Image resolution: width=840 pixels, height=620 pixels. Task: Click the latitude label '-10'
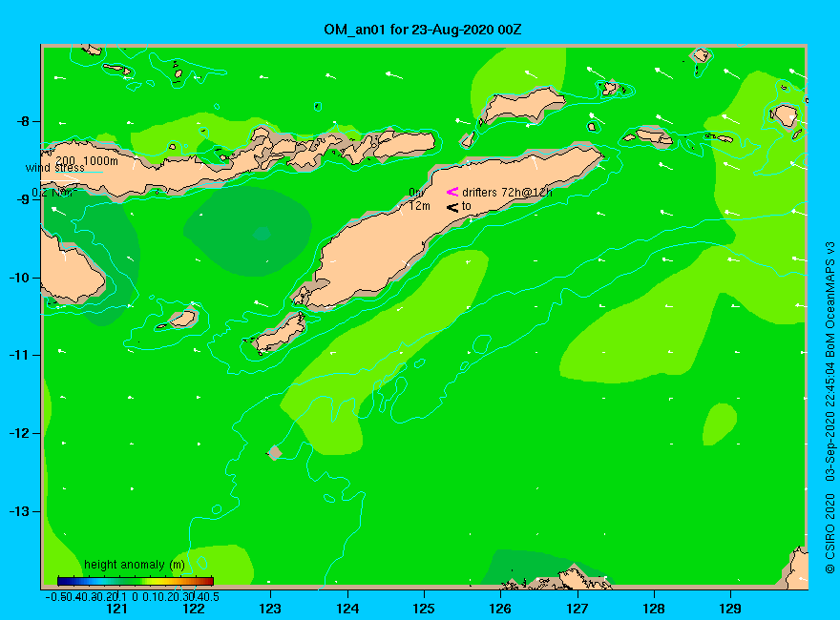(x=20, y=278)
